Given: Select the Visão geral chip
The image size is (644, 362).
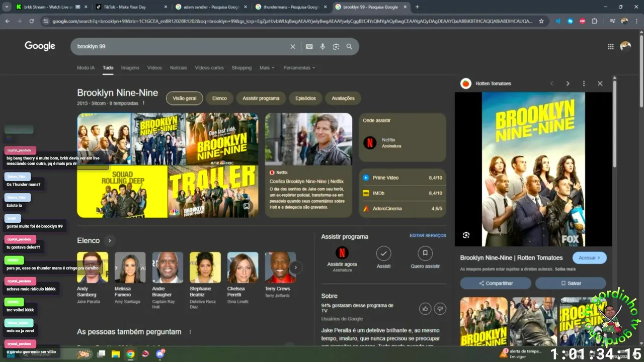Looking at the screenshot, I should tap(185, 99).
